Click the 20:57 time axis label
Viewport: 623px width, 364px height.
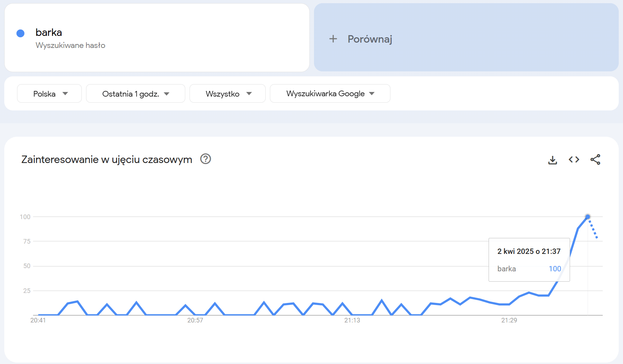point(195,320)
